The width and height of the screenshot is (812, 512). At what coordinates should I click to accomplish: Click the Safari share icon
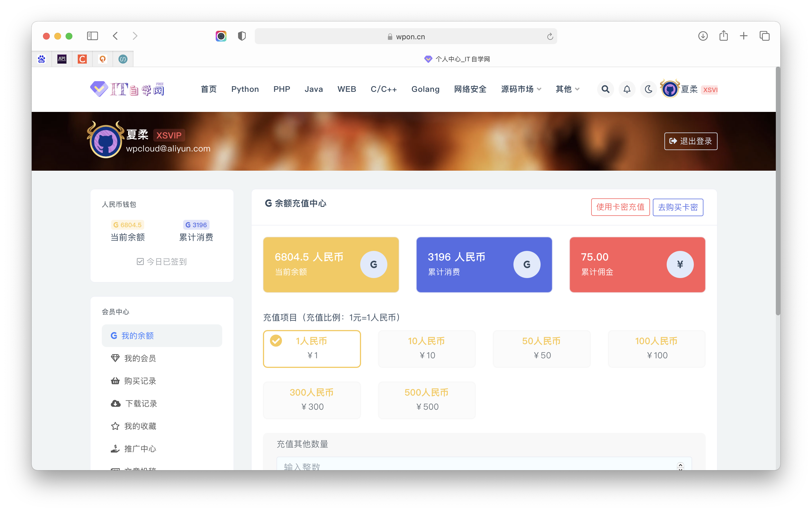coord(723,36)
